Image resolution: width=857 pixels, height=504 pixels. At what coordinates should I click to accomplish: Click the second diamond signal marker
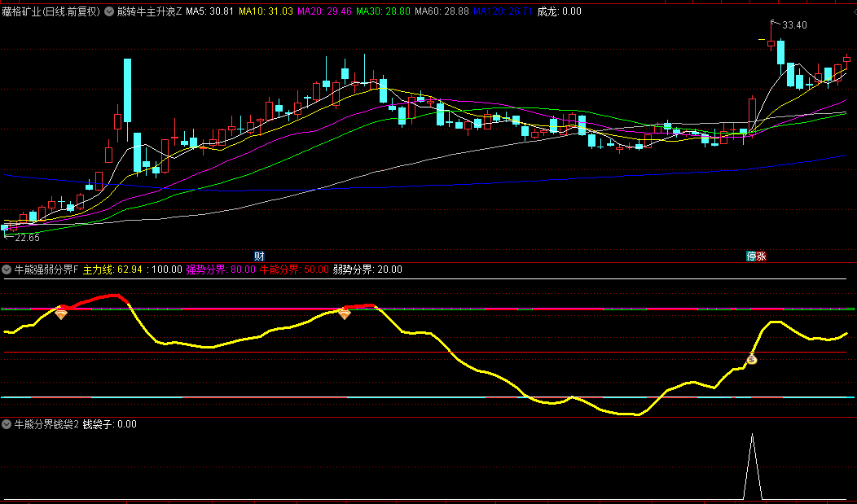345,313
